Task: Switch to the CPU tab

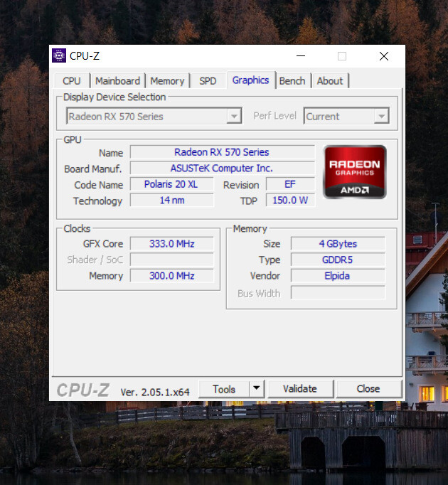Action: click(72, 81)
